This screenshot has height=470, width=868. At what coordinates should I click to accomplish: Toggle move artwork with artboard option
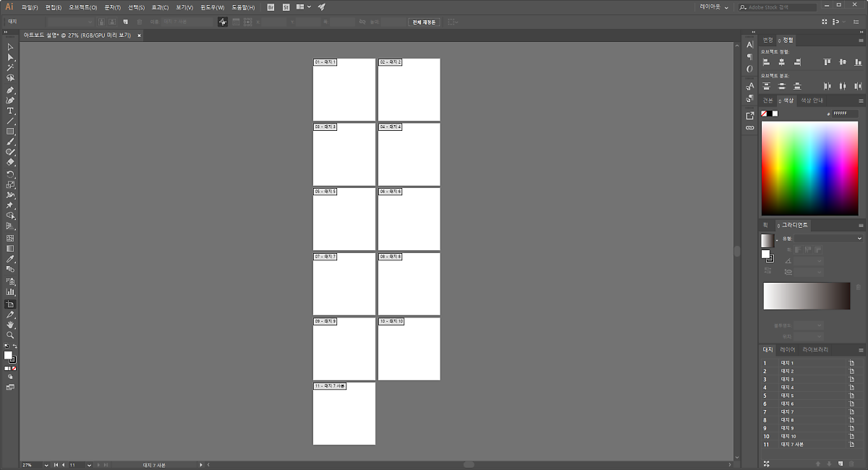(224, 22)
